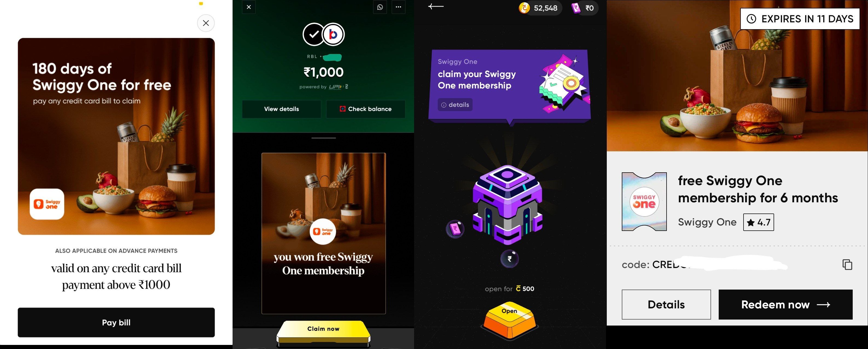Click Redeem now for Swiggy One
868x349 pixels.
[786, 305]
